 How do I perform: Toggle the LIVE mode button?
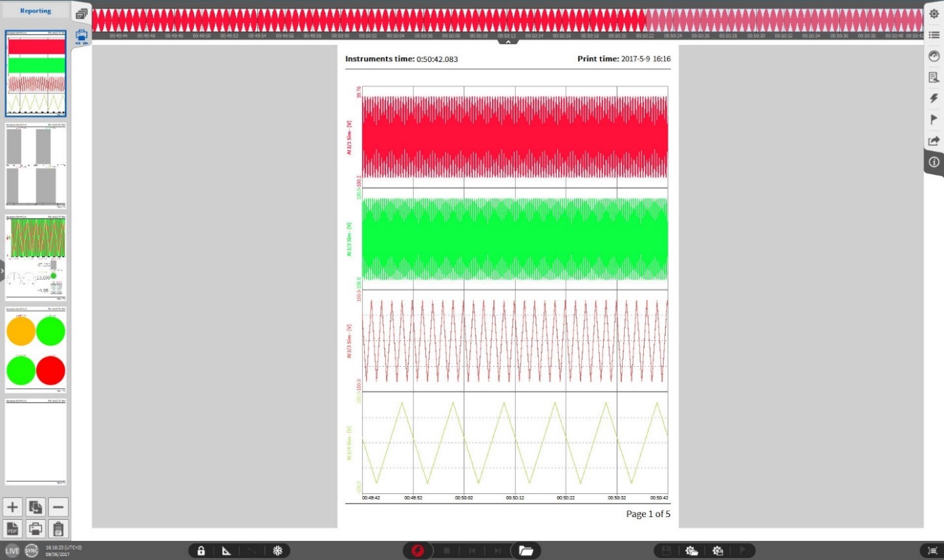[12, 550]
